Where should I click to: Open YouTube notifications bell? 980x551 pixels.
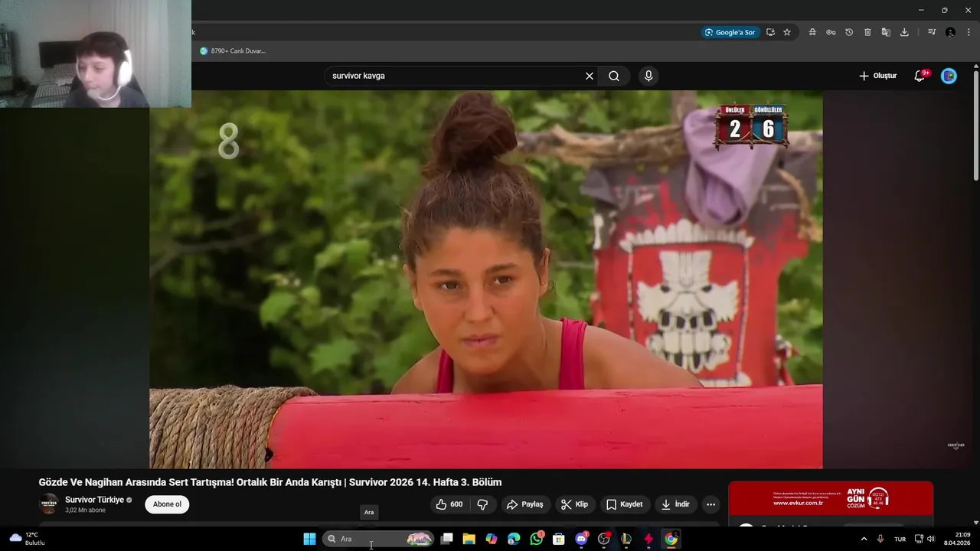coord(920,76)
